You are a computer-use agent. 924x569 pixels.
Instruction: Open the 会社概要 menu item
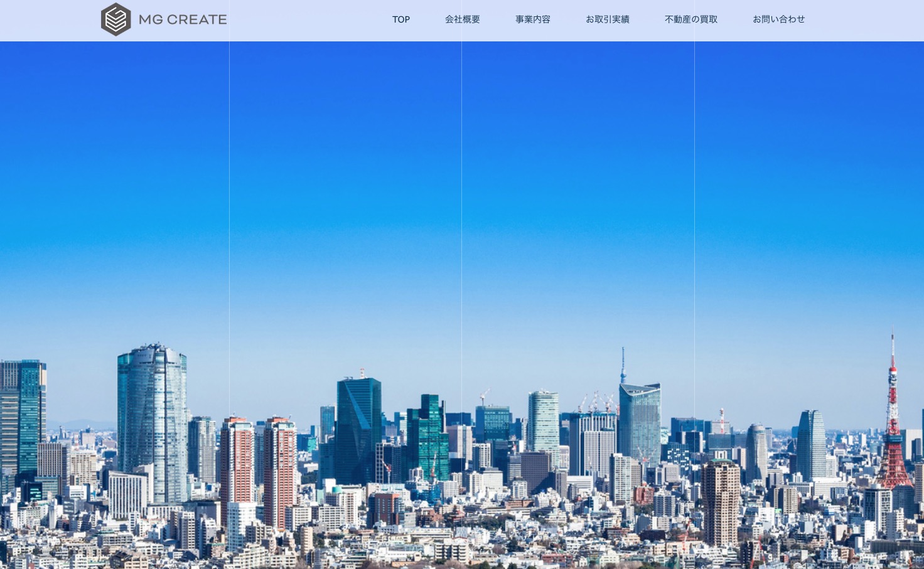point(463,19)
